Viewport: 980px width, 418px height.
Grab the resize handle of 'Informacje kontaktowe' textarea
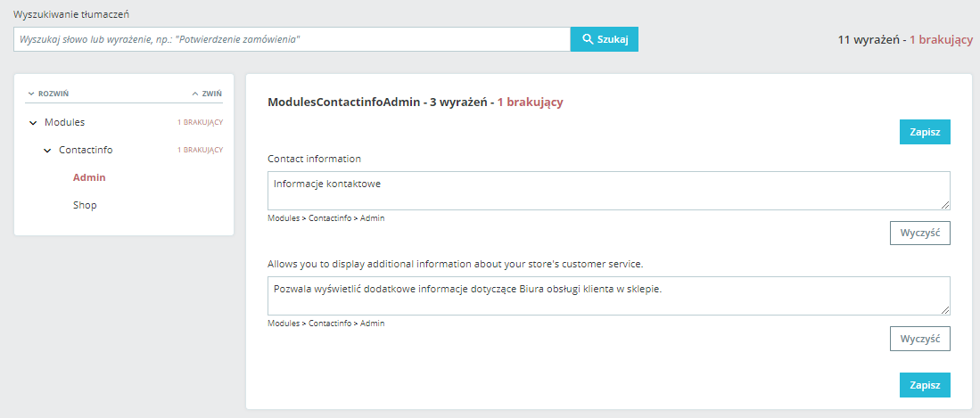945,205
